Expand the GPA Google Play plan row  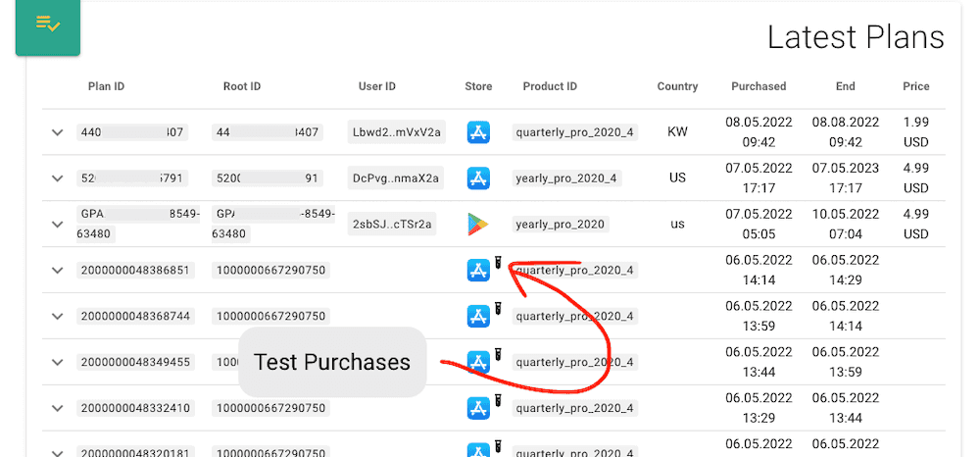(57, 224)
